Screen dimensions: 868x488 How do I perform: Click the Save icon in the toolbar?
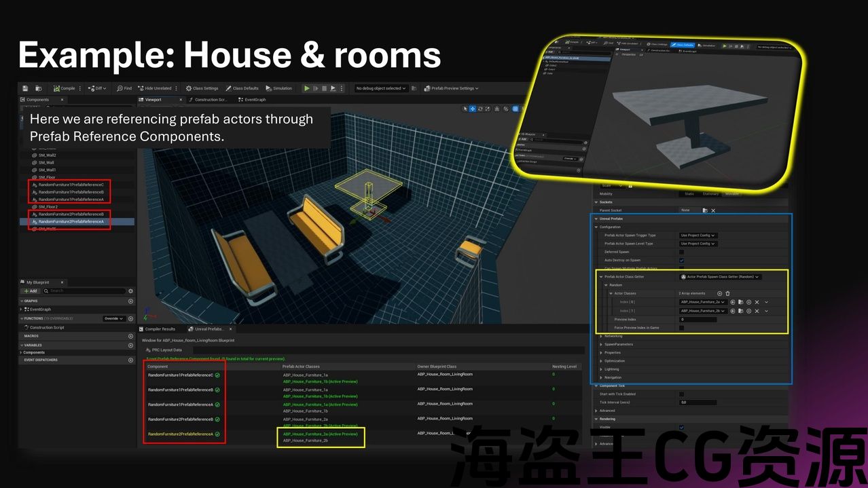pos(25,88)
